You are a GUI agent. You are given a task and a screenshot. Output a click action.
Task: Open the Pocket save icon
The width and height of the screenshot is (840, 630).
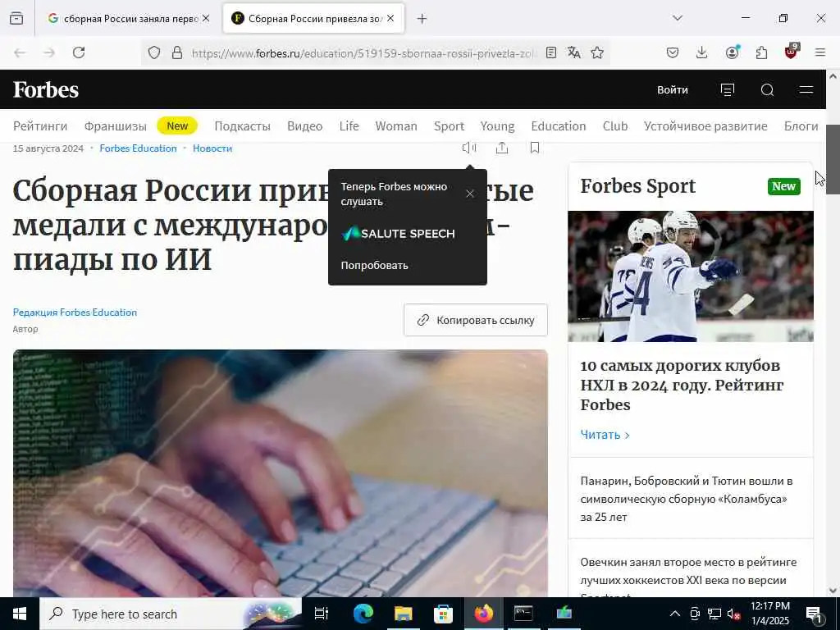click(673, 52)
